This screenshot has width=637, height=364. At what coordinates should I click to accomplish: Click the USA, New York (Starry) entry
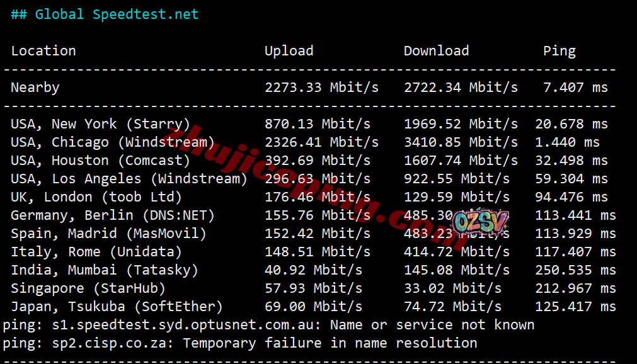[100, 124]
